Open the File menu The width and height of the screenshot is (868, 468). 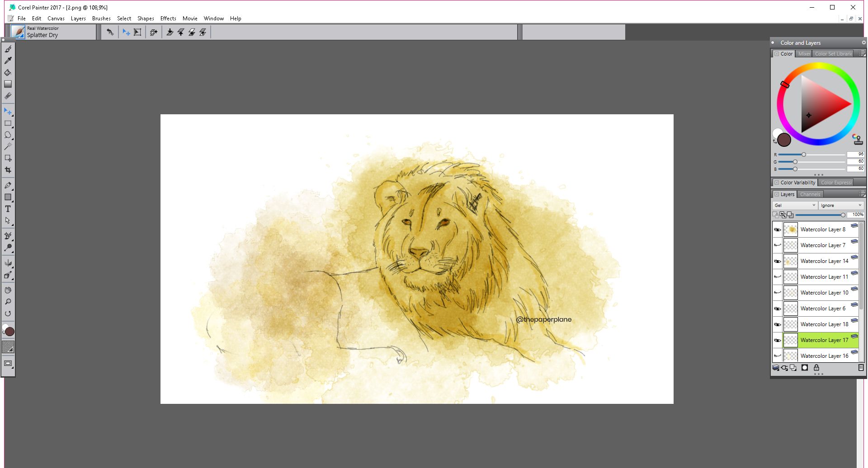point(22,19)
